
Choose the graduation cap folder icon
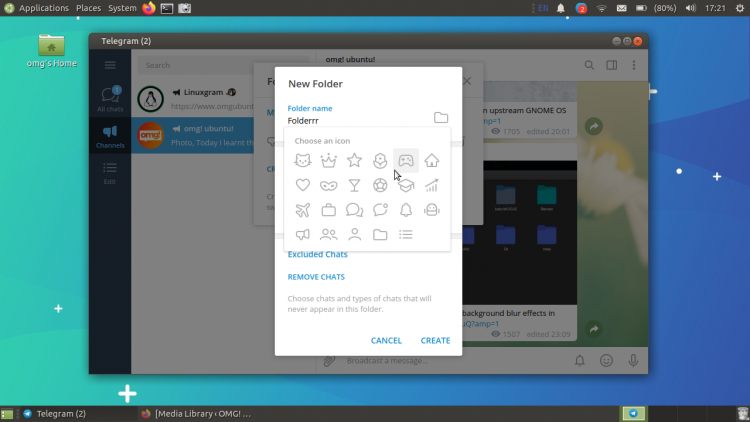(x=406, y=185)
